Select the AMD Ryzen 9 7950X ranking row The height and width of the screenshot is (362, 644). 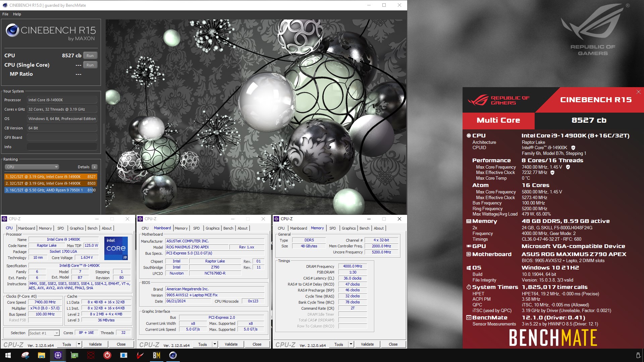[51, 190]
